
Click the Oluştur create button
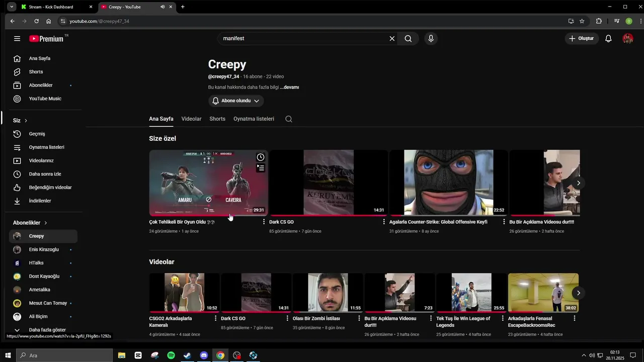582,39
